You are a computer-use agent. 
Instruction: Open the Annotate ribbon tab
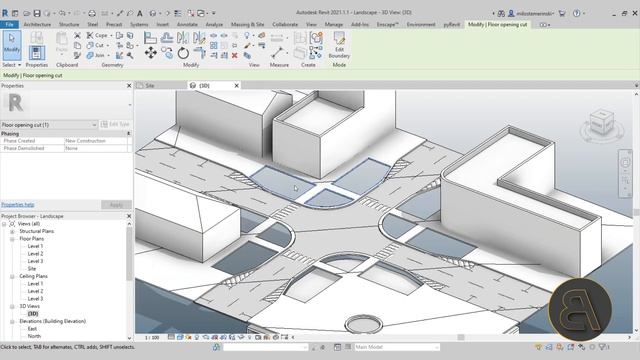187,24
